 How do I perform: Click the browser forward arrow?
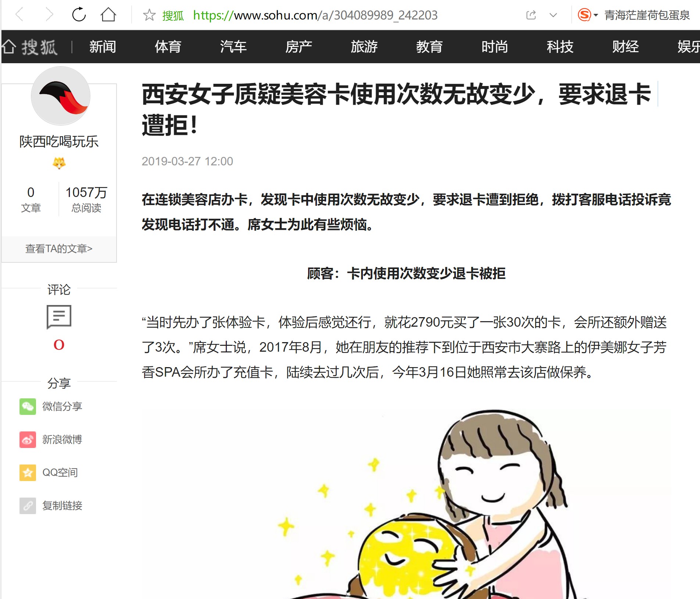coord(49,15)
